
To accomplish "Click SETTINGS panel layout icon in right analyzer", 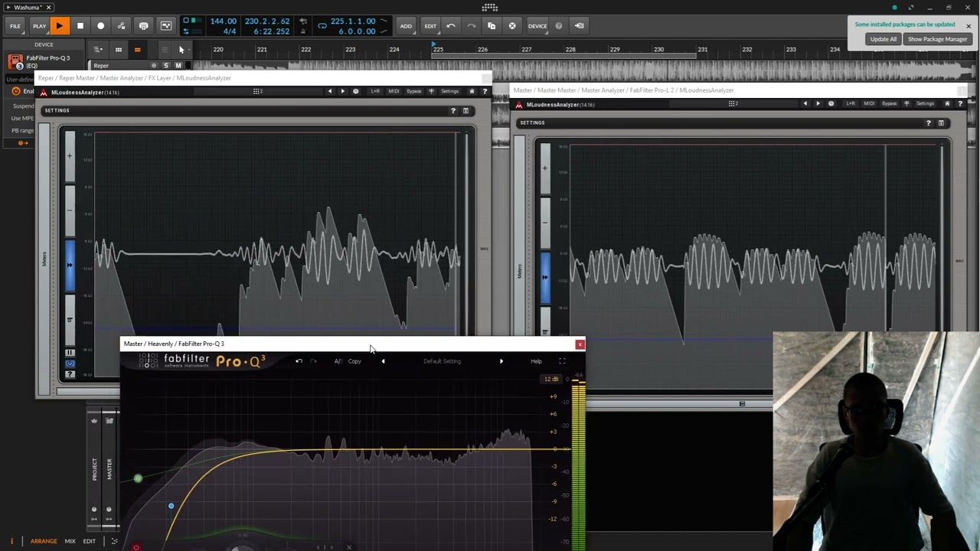I will pyautogui.click(x=941, y=123).
